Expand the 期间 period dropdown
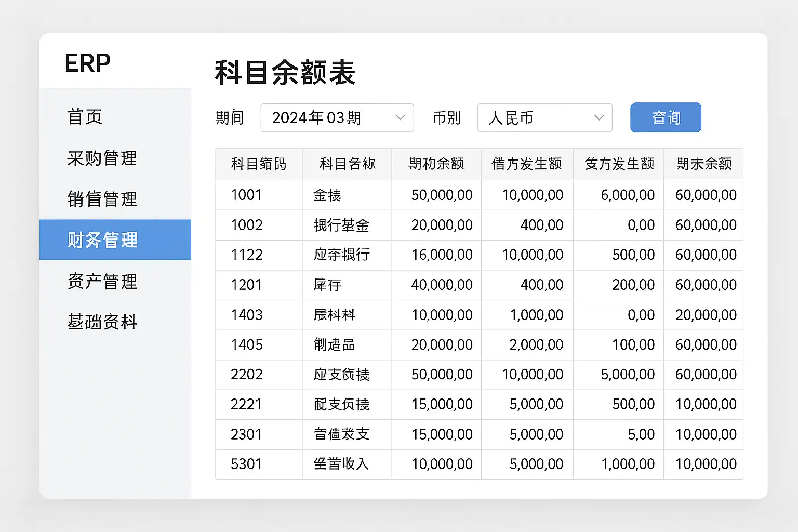The height and width of the screenshot is (532, 798). pyautogui.click(x=337, y=118)
